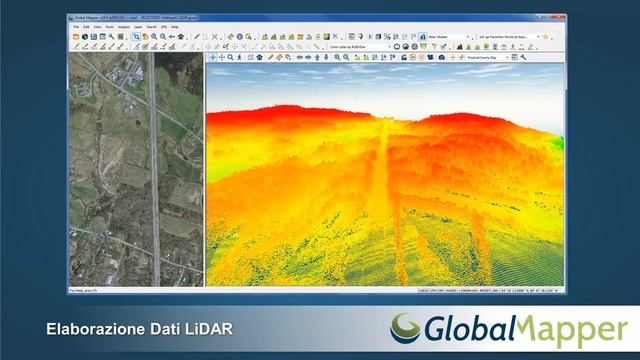
Task: Go to previous view with left arrow
Action: point(172,37)
